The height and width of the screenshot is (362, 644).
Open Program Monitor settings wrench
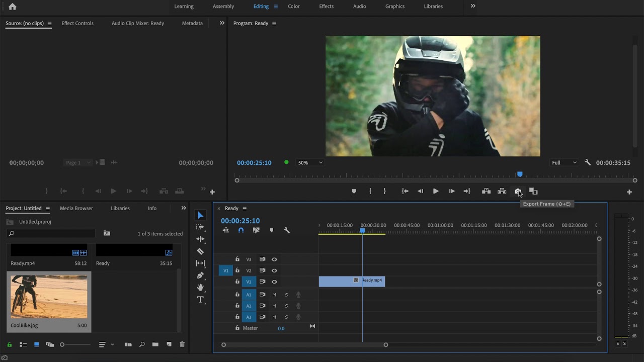pos(588,162)
